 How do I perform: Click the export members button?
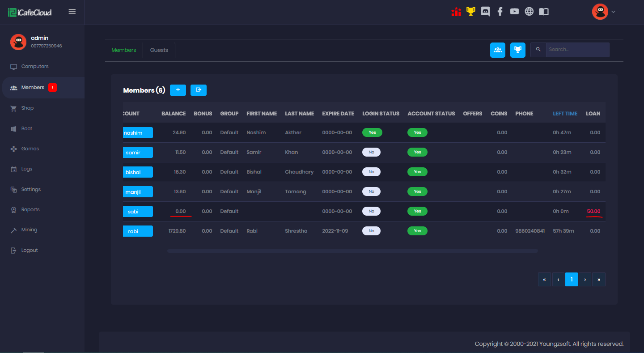coord(199,90)
